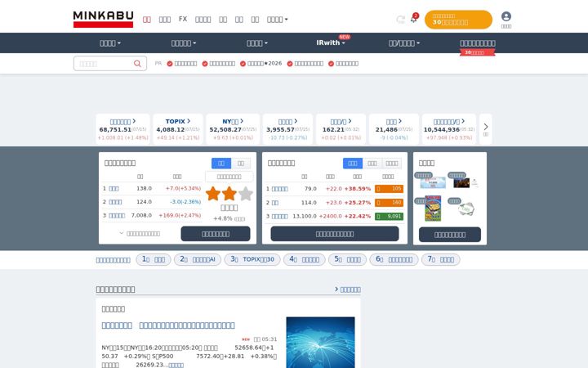Screen dimensions: 588x368
Task: Open the blue globe news image
Action: (x=320, y=343)
